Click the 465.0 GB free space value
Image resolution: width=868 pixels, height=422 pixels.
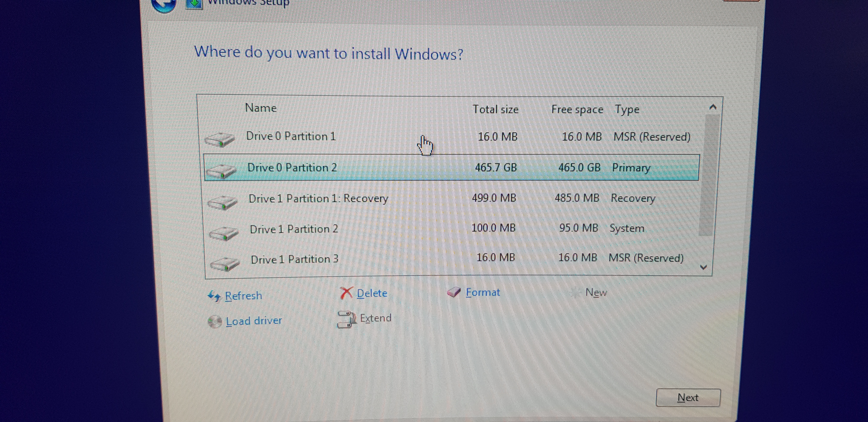(579, 168)
